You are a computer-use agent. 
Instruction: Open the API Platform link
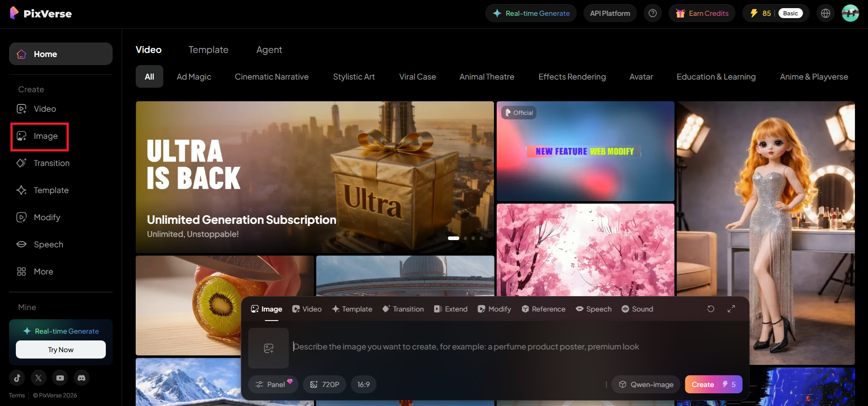pos(610,13)
